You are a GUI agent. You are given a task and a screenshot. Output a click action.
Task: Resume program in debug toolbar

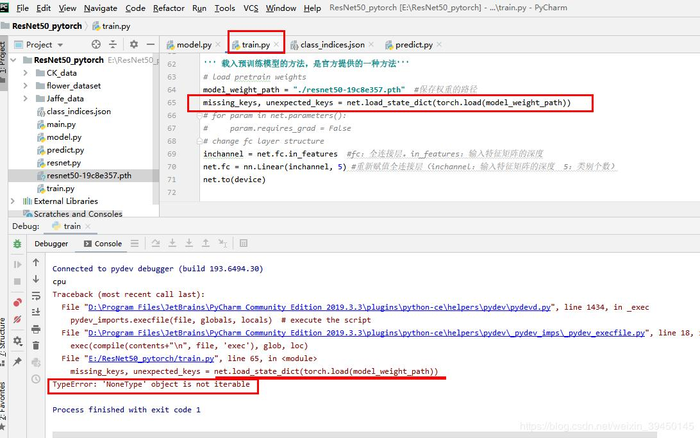coord(17,264)
